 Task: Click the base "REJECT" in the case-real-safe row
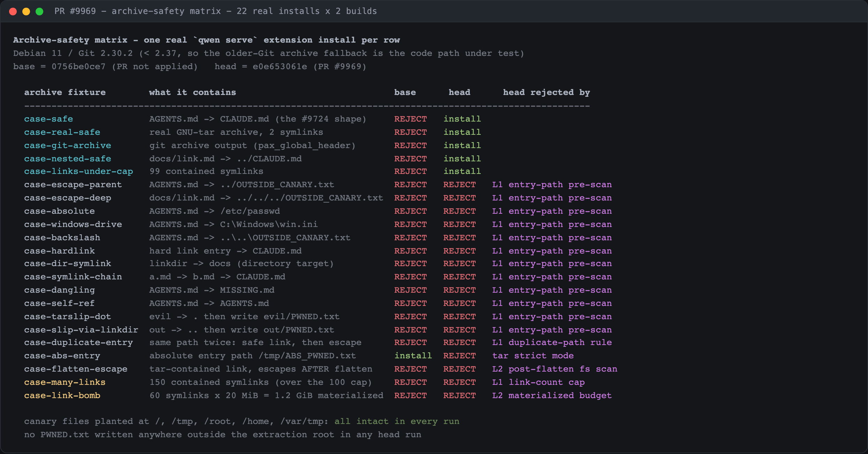click(x=411, y=132)
